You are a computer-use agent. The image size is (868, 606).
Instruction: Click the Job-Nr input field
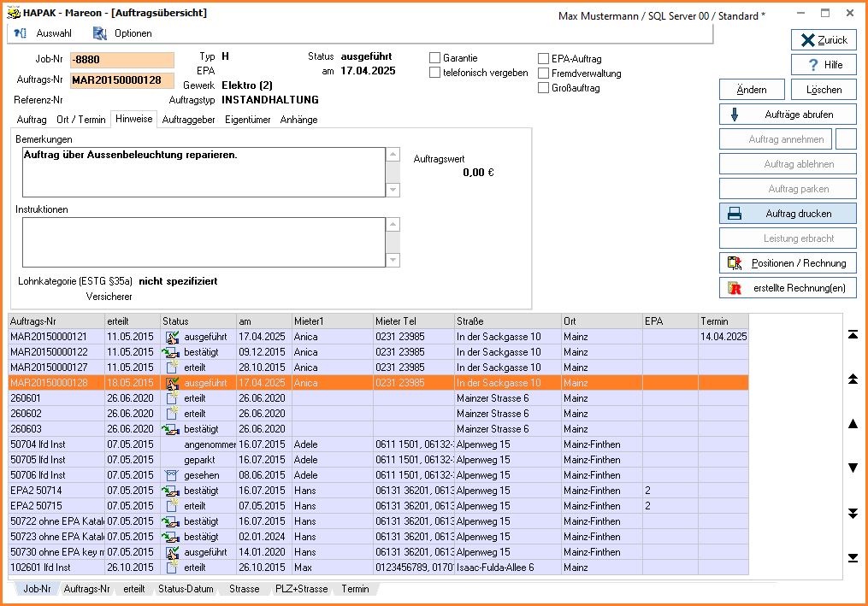122,60
